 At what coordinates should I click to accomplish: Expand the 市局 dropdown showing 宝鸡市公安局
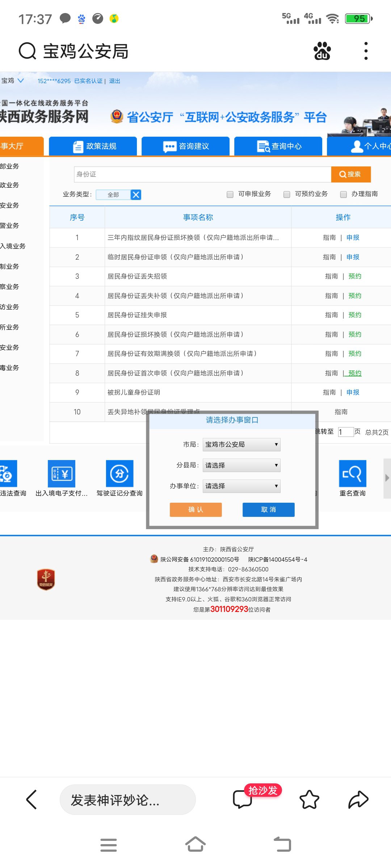[x=241, y=444]
